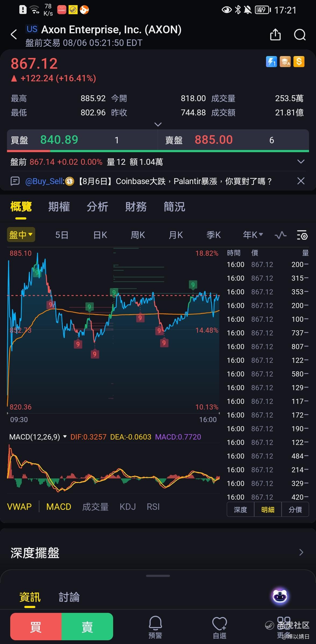Switch to the 討論 discussion tab

click(69, 597)
